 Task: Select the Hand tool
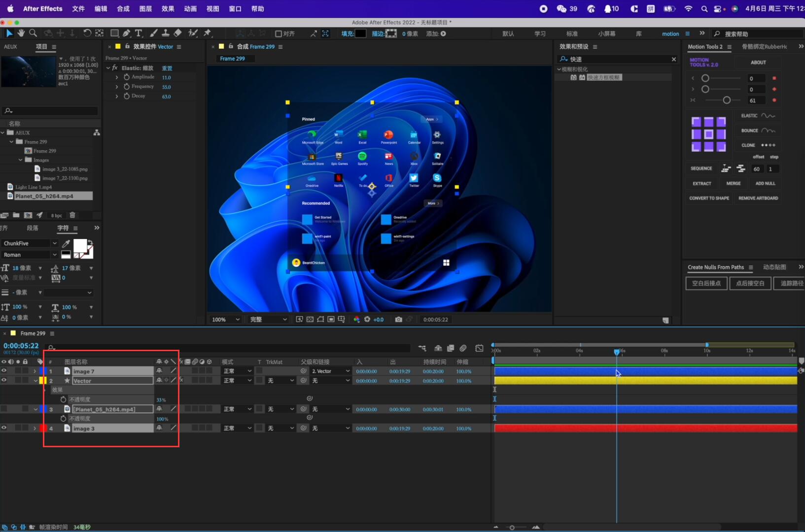point(21,33)
